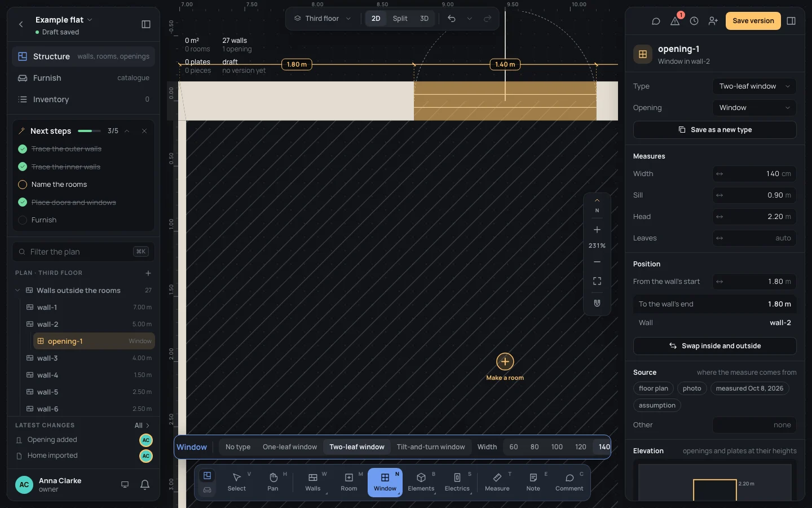The width and height of the screenshot is (812, 508).
Task: Pick the Walls tool
Action: coord(313,483)
